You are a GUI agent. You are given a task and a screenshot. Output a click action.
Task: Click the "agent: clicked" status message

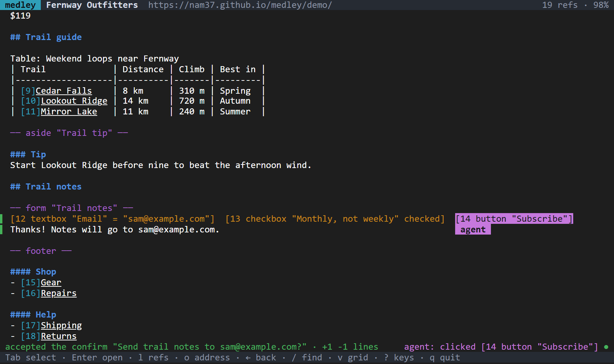pyautogui.click(x=501, y=347)
